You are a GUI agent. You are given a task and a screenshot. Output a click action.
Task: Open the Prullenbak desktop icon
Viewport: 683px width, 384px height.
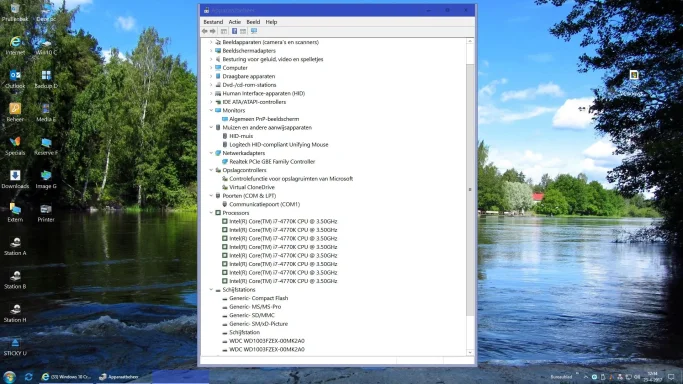point(15,12)
